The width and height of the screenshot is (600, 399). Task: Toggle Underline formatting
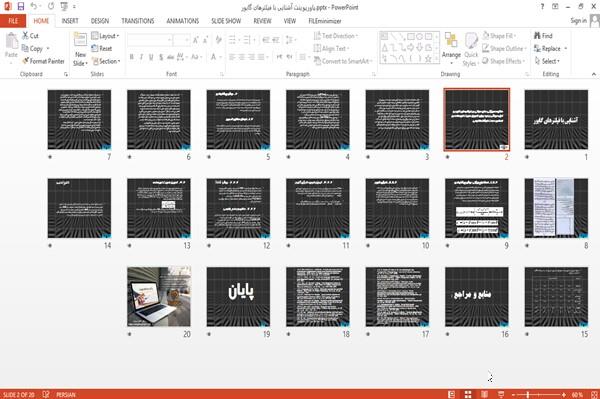(151, 57)
